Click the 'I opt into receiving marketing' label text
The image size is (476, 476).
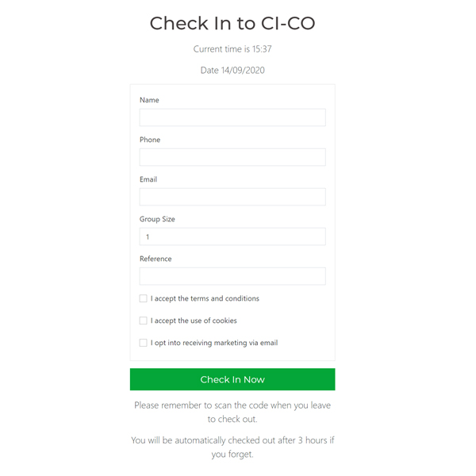click(214, 344)
